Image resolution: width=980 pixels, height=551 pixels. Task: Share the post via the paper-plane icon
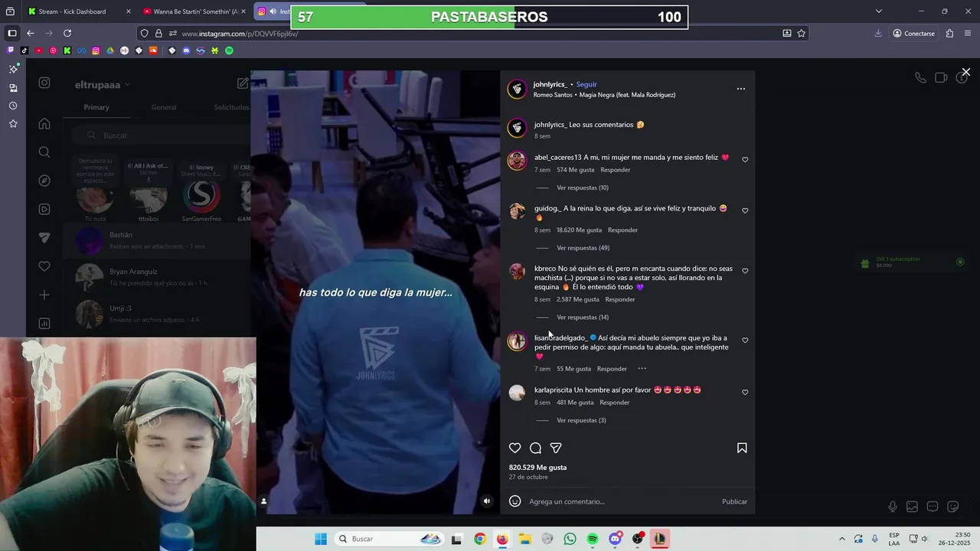pyautogui.click(x=556, y=448)
